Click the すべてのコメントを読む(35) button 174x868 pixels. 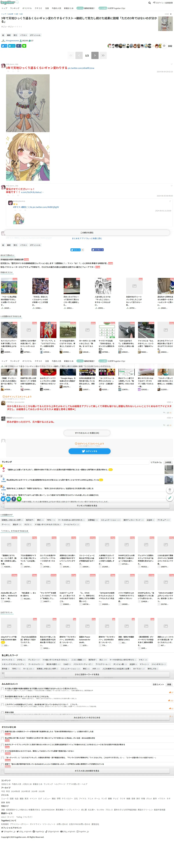87,433
